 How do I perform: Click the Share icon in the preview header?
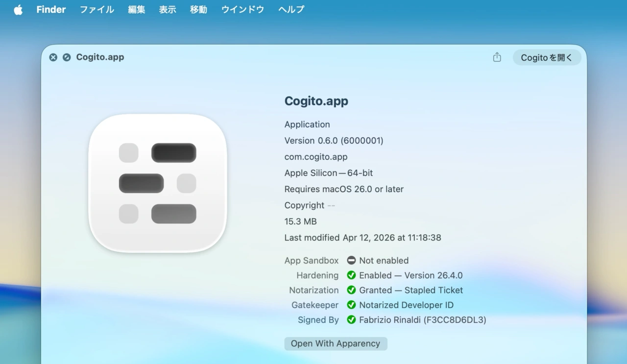tap(497, 57)
